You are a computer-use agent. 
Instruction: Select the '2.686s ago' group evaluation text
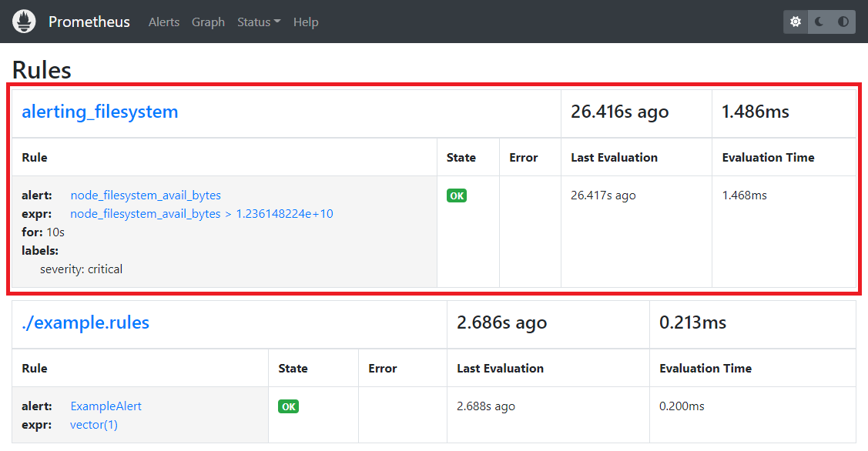[501, 322]
